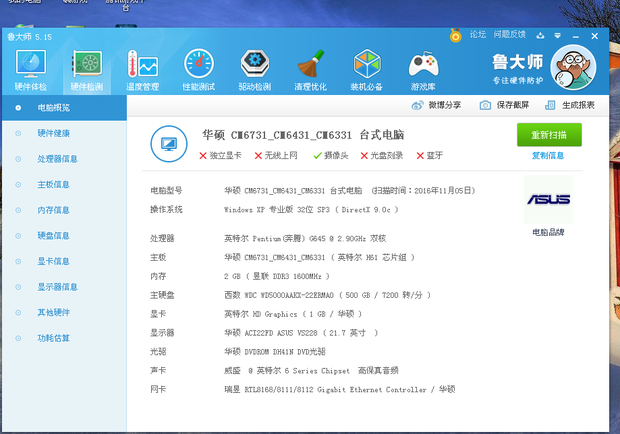
Task: Open the 驱动检测 driver detection icon
Action: [255, 70]
